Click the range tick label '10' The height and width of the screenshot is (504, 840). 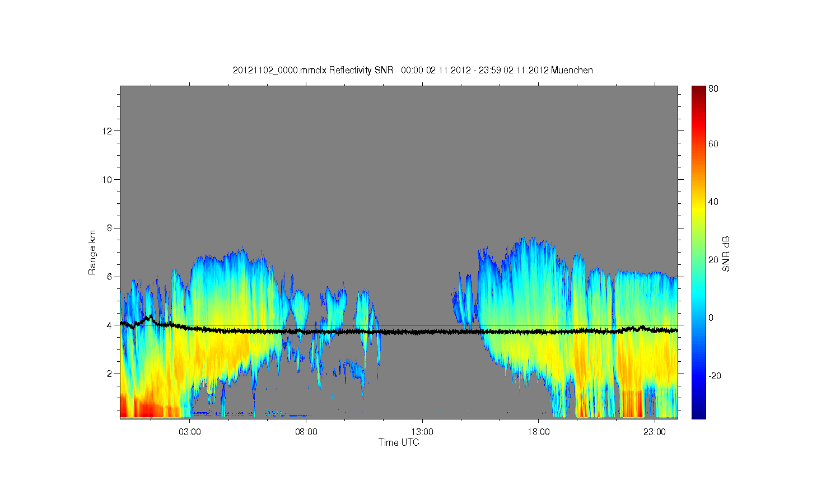[x=109, y=179]
